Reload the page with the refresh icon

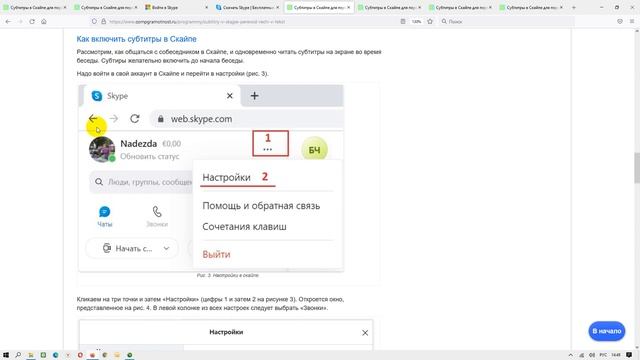point(32,21)
